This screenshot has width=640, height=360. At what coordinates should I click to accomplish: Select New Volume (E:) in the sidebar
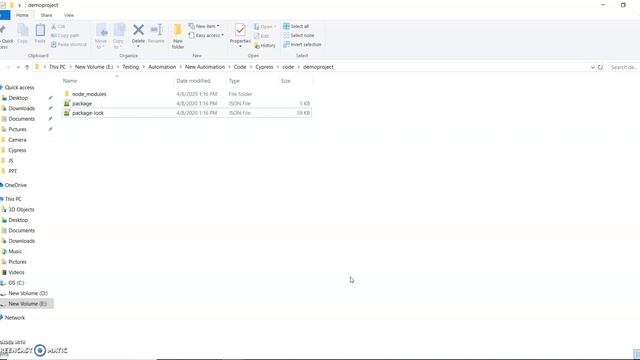pos(27,304)
